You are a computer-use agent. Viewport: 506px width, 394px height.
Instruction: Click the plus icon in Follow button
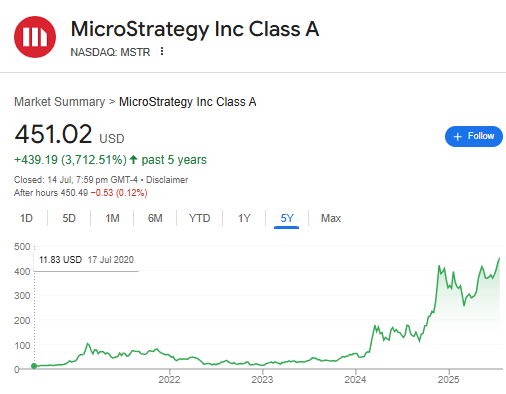pos(458,136)
